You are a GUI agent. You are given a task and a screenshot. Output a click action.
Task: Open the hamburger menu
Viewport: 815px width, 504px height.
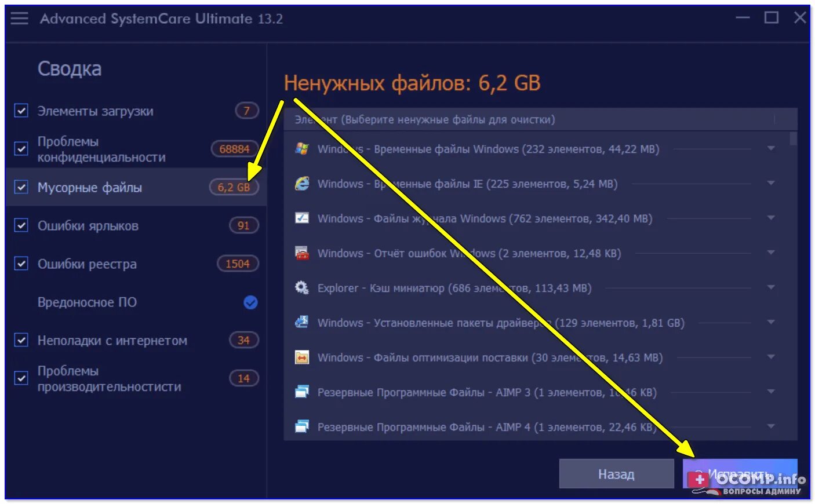click(x=19, y=18)
